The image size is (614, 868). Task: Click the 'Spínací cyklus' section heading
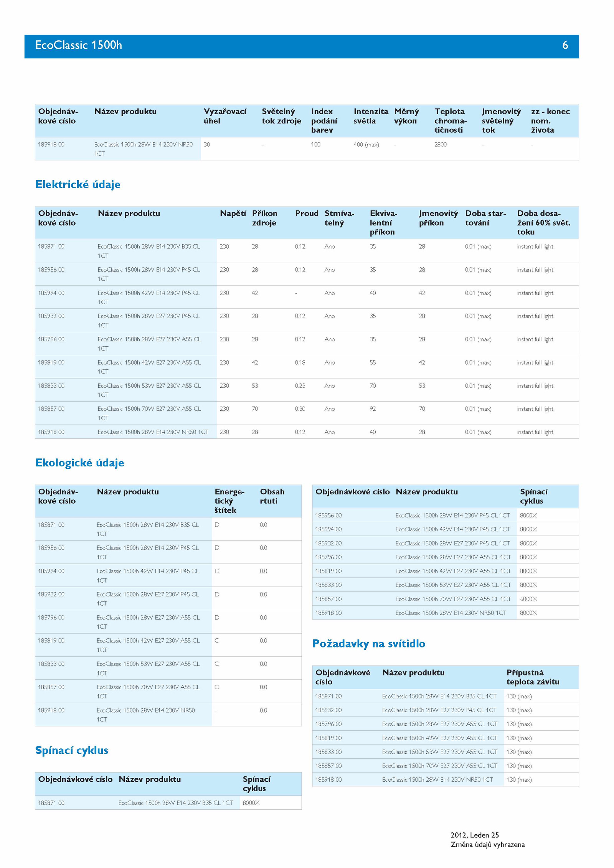click(72, 751)
